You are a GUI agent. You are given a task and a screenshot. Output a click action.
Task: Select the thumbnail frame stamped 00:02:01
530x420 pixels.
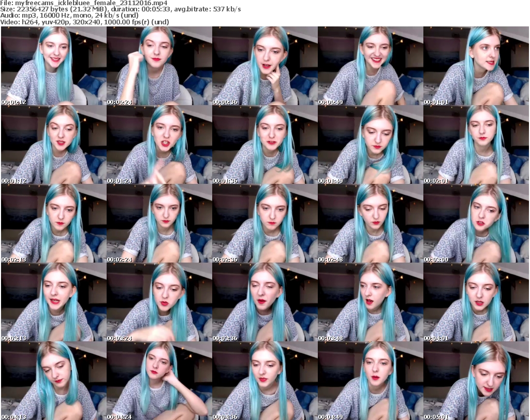tap(476, 144)
